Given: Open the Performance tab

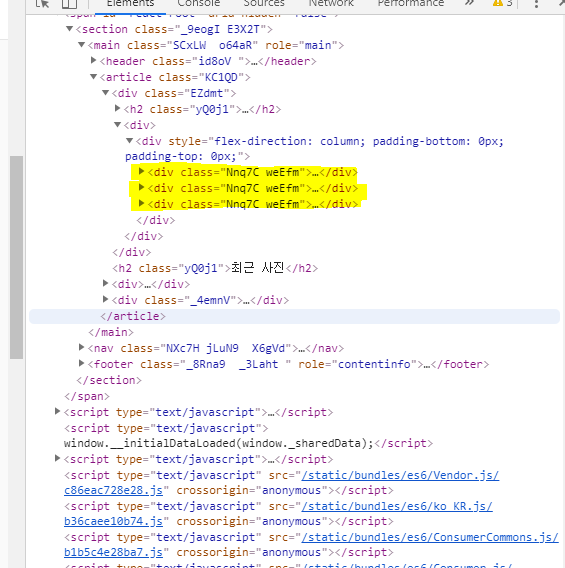Looking at the screenshot, I should (411, 4).
